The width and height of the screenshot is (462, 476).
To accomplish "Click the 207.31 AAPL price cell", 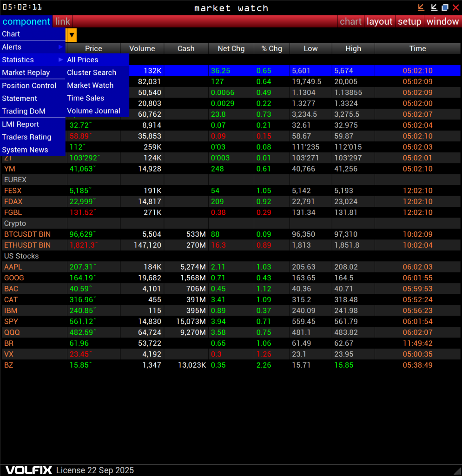I will [x=93, y=267].
